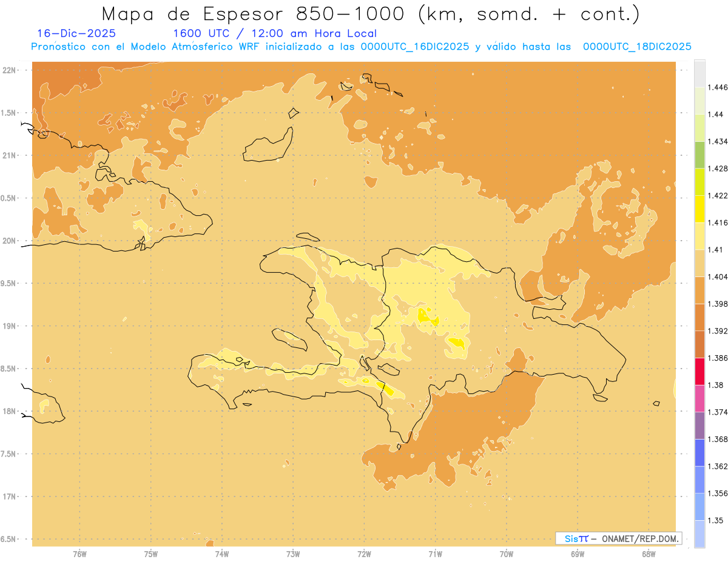This screenshot has width=728, height=562.
Task: Click the colorbar value '1.368'
Action: click(x=718, y=439)
